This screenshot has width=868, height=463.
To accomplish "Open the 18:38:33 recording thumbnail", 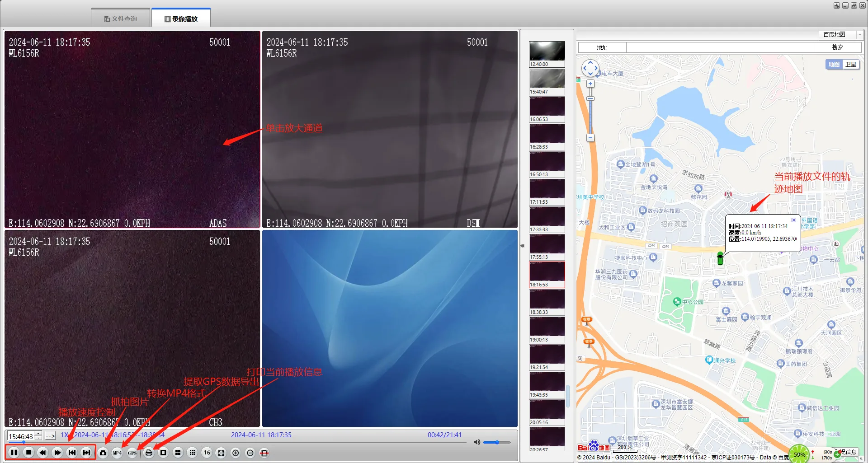I will [547, 302].
